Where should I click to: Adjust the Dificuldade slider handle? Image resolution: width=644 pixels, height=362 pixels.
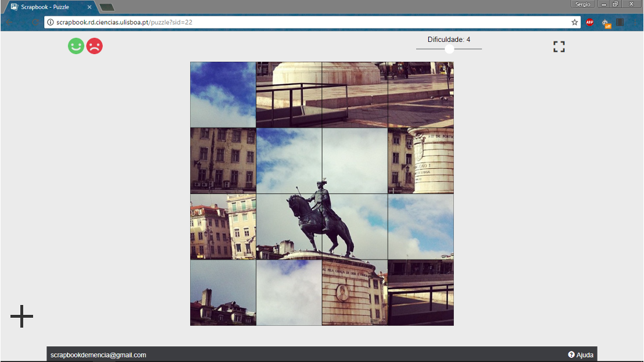pyautogui.click(x=449, y=49)
